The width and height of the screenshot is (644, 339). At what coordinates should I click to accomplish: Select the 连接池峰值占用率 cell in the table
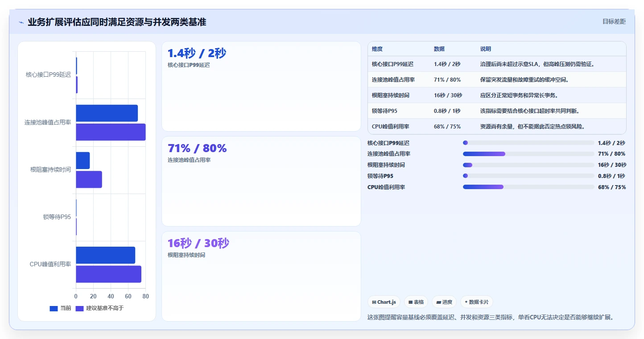point(393,80)
